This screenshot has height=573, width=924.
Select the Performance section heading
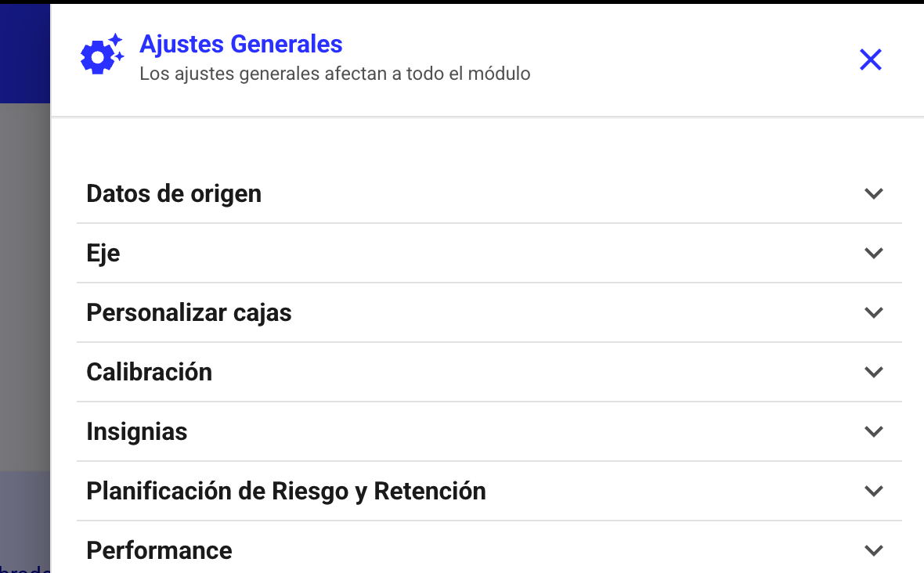159,550
